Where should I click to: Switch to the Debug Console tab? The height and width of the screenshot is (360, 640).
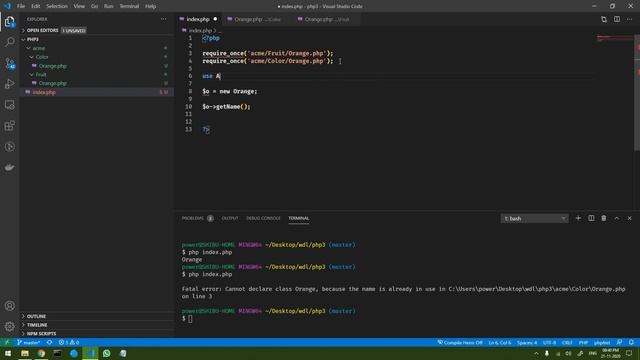click(x=263, y=218)
